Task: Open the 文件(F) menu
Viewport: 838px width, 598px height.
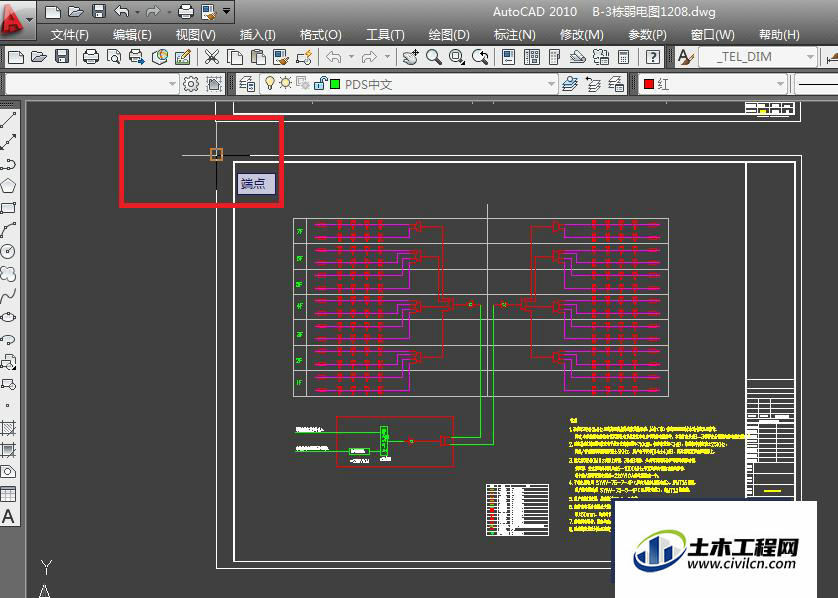Action: point(69,35)
